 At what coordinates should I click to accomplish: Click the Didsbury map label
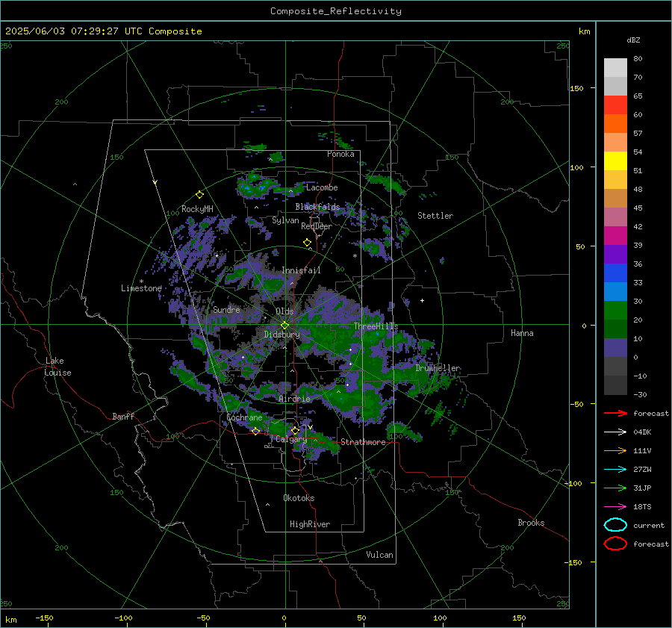[x=281, y=335]
